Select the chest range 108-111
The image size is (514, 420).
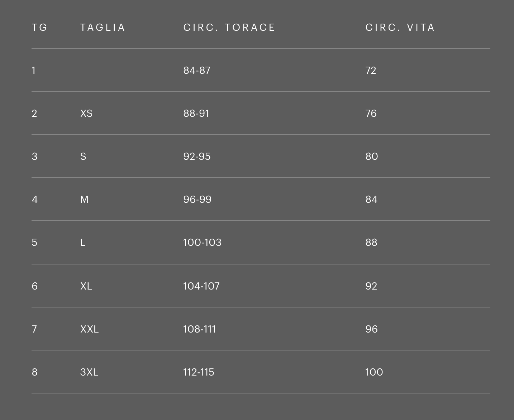pos(199,329)
